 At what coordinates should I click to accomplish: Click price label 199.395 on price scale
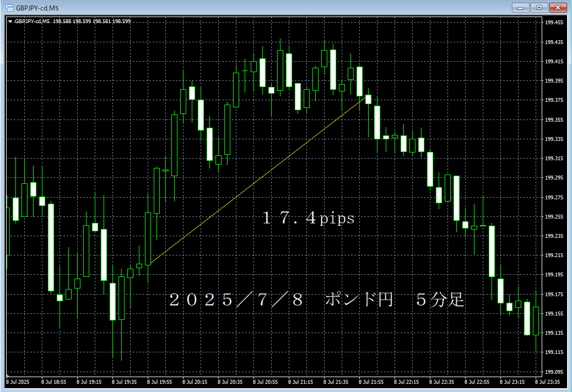[x=554, y=81]
